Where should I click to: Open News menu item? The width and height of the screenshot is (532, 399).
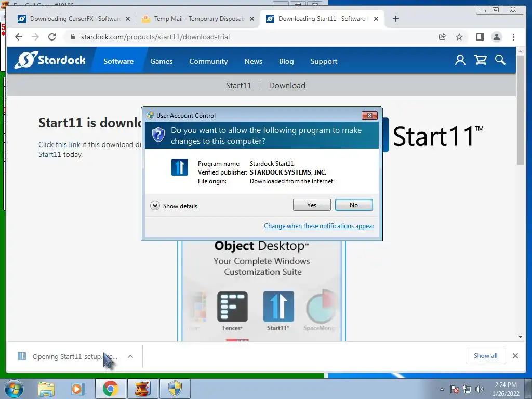253,61
